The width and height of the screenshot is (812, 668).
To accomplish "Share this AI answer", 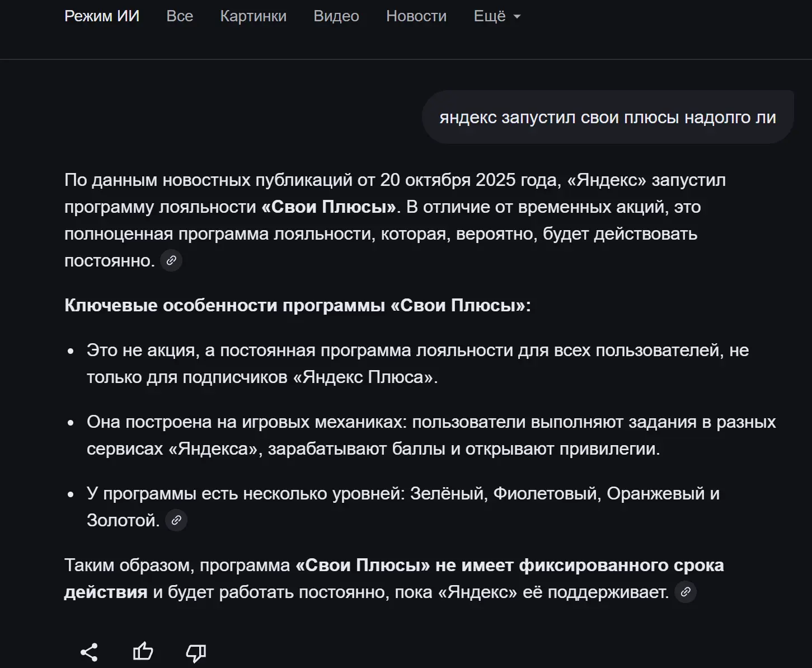I will pyautogui.click(x=89, y=652).
